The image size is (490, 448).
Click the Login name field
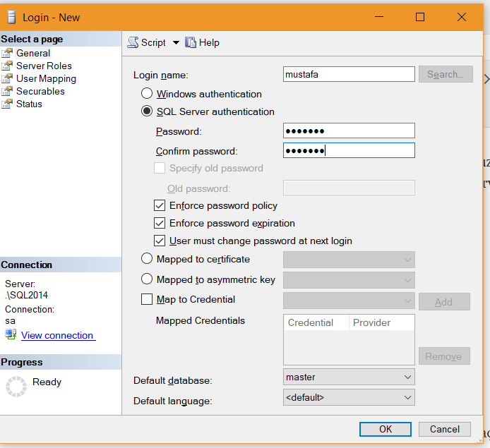(349, 74)
